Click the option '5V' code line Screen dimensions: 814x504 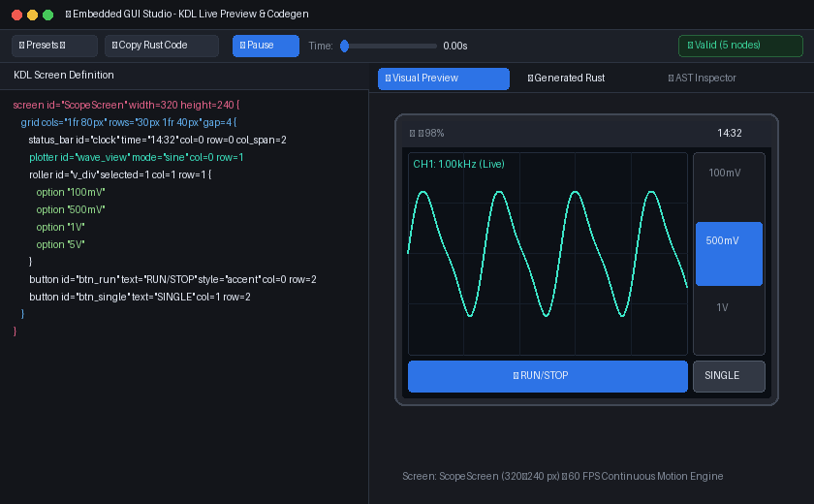pos(60,244)
